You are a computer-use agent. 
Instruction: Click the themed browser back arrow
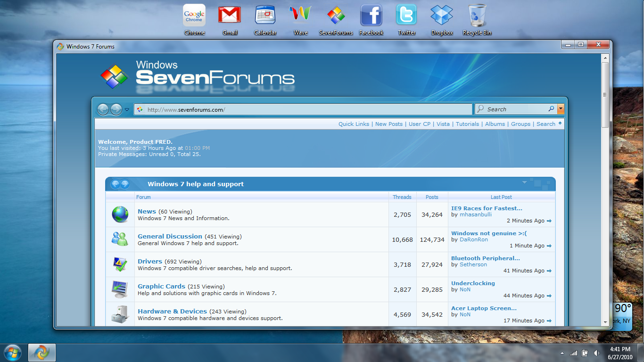(x=103, y=109)
